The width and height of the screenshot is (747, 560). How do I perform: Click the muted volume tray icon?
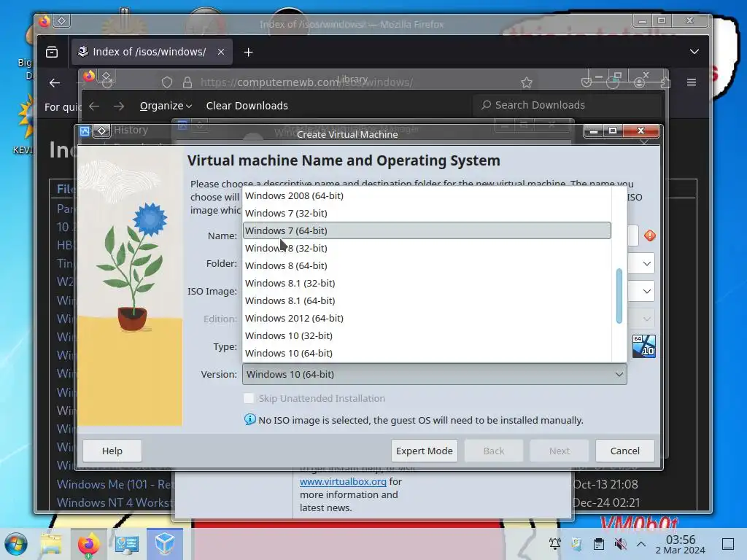620,544
